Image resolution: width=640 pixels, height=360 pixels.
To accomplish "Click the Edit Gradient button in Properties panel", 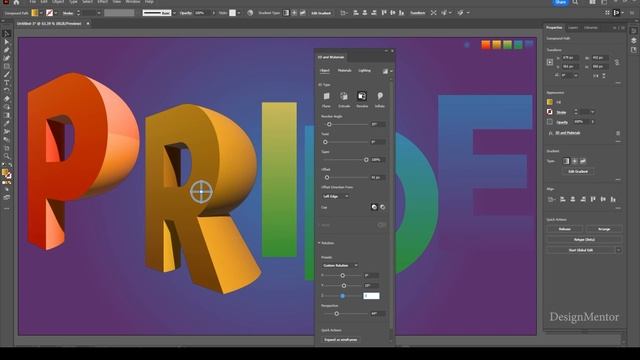I will click(578, 171).
